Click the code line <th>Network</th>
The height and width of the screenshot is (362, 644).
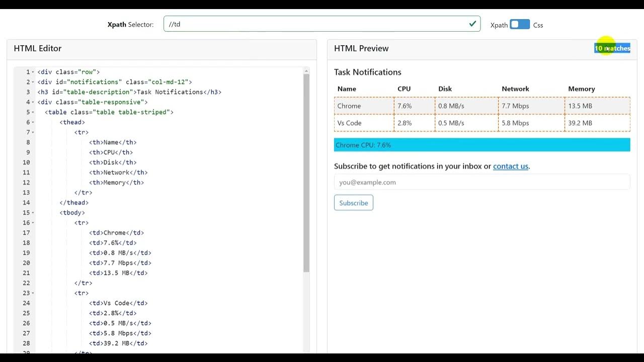[x=118, y=172]
